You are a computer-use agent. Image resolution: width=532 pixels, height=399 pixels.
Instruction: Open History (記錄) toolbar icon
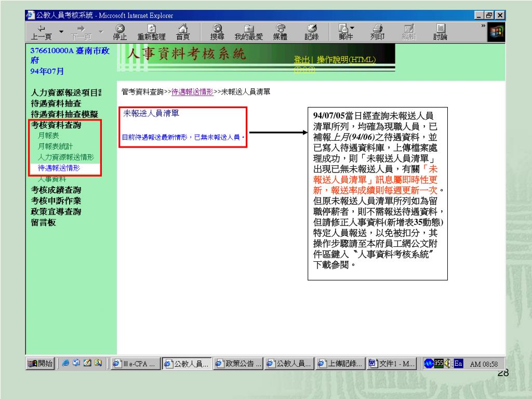click(x=312, y=32)
